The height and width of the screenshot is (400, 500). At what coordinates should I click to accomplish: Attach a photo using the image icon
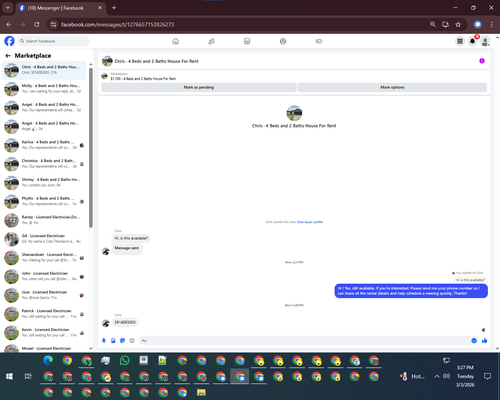click(113, 340)
